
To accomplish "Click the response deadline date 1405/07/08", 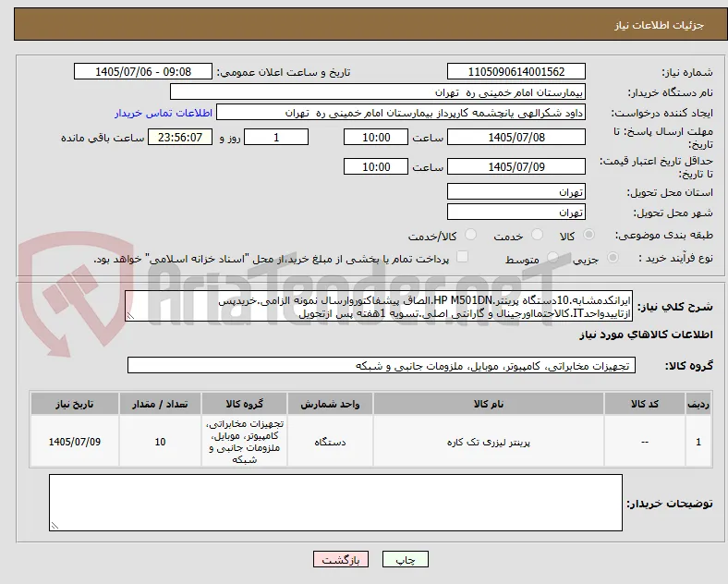I will click(516, 137).
